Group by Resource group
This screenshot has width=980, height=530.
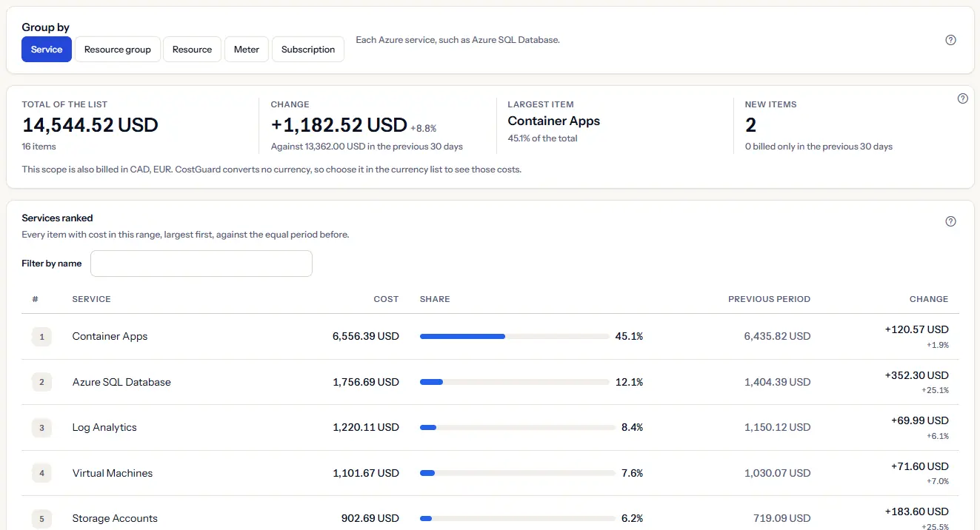pos(118,50)
